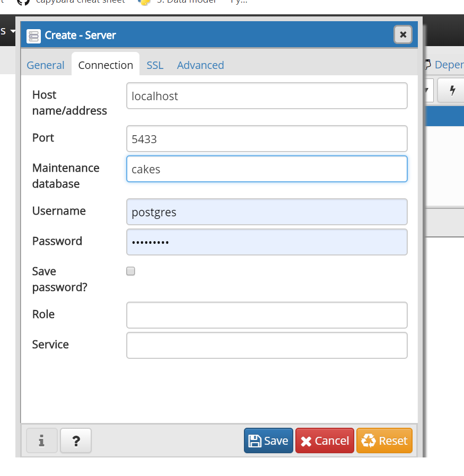Select the empty Role input field

(267, 315)
